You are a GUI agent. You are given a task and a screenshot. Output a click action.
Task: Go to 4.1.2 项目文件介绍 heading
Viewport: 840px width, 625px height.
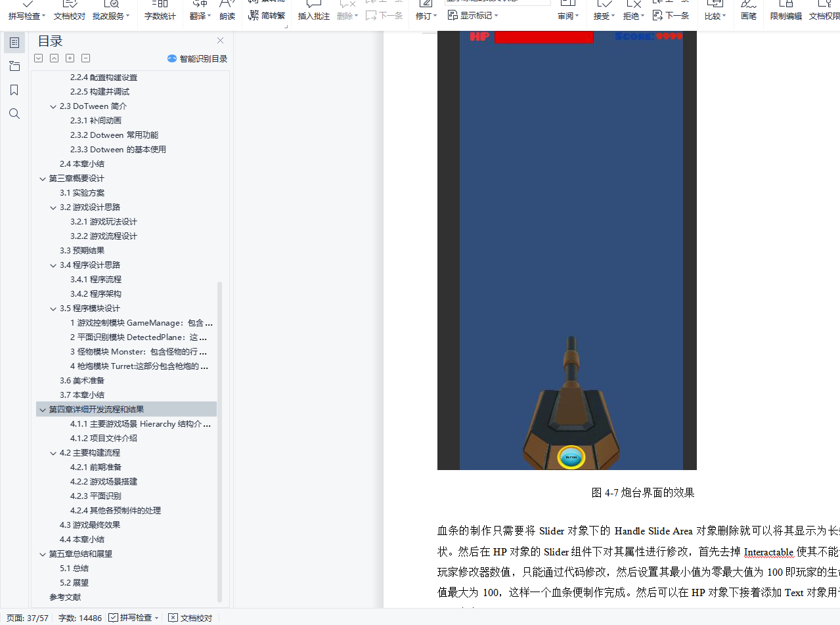tap(104, 439)
